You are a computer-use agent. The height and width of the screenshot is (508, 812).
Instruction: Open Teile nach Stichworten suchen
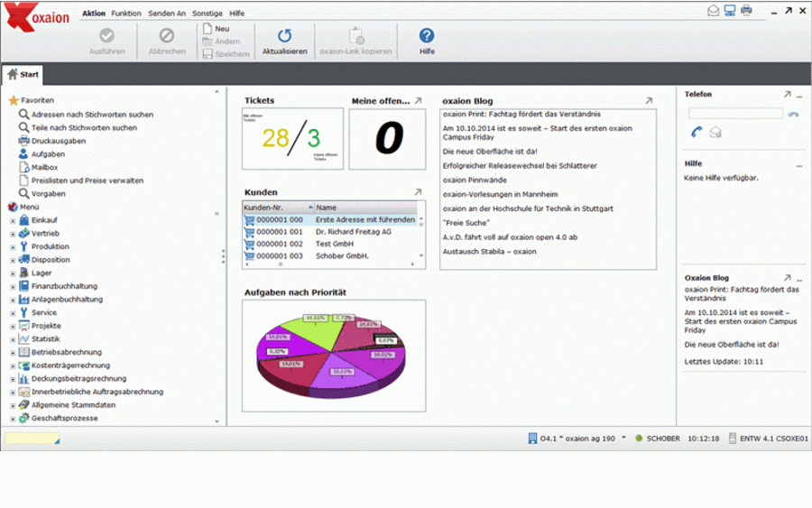pos(84,128)
